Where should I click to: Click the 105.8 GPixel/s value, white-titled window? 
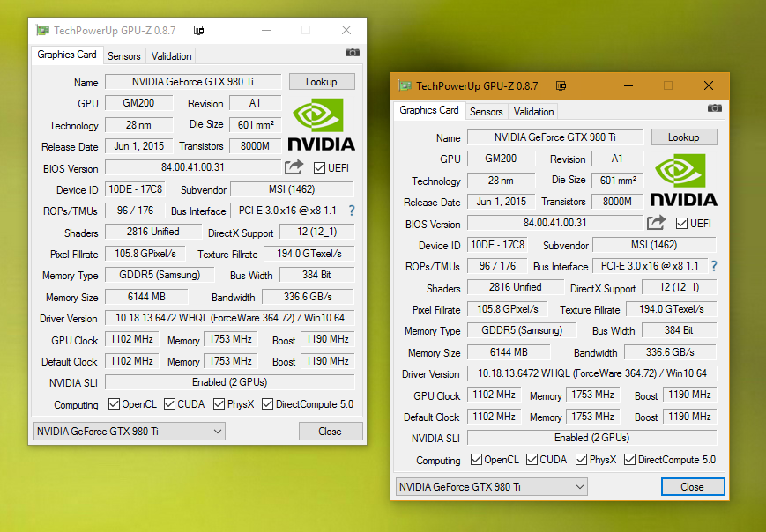[x=145, y=254]
